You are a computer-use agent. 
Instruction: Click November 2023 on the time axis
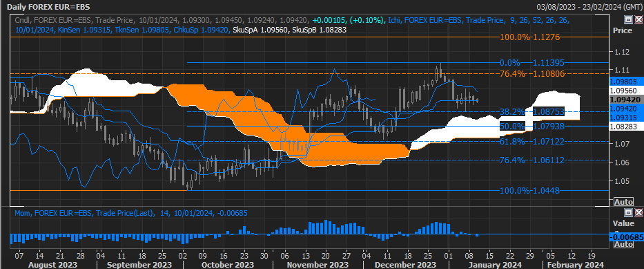tap(318, 264)
